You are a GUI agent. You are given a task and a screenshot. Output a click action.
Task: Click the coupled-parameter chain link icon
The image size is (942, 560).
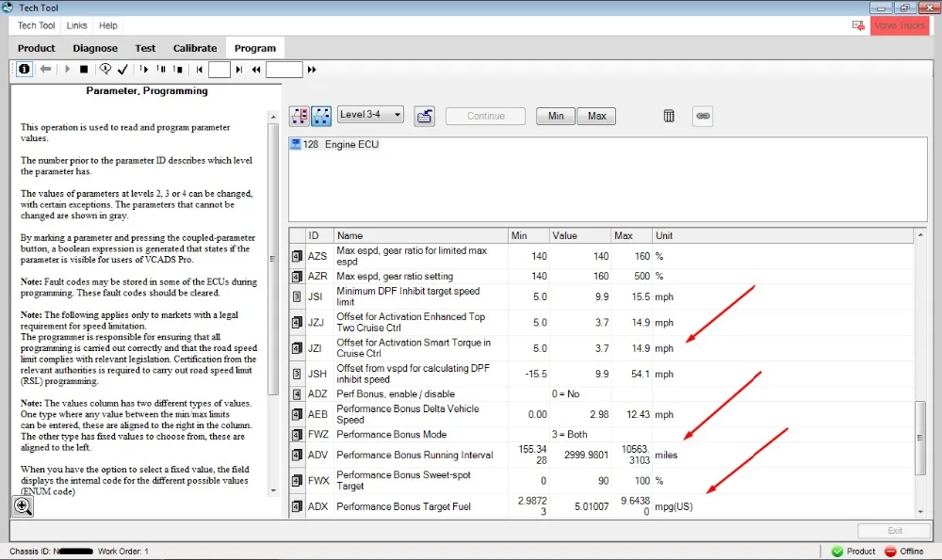point(703,116)
